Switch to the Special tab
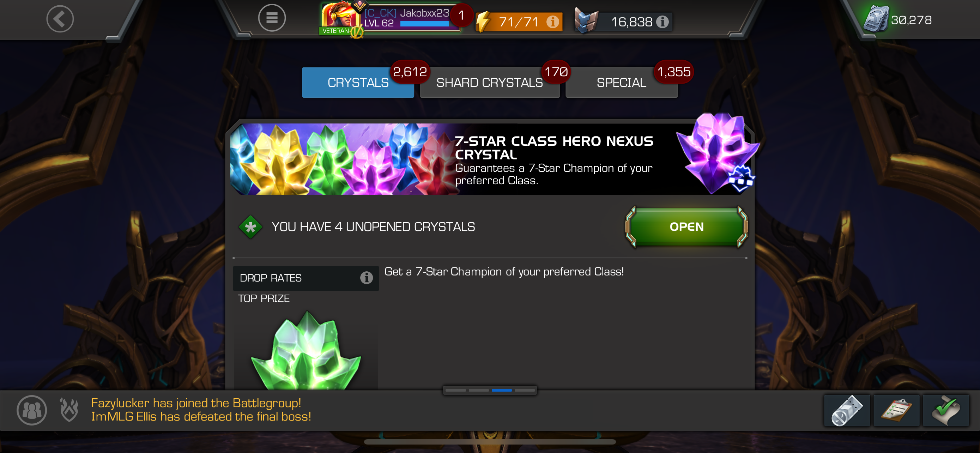Viewport: 980px width, 453px height. pyautogui.click(x=621, y=83)
